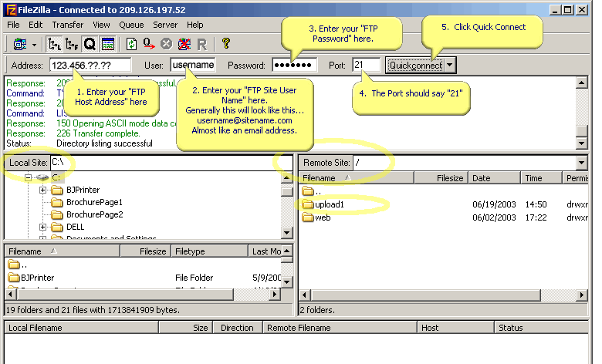This screenshot has height=364, width=602.
Task: Click the reconnect (R) icon
Action: [202, 45]
